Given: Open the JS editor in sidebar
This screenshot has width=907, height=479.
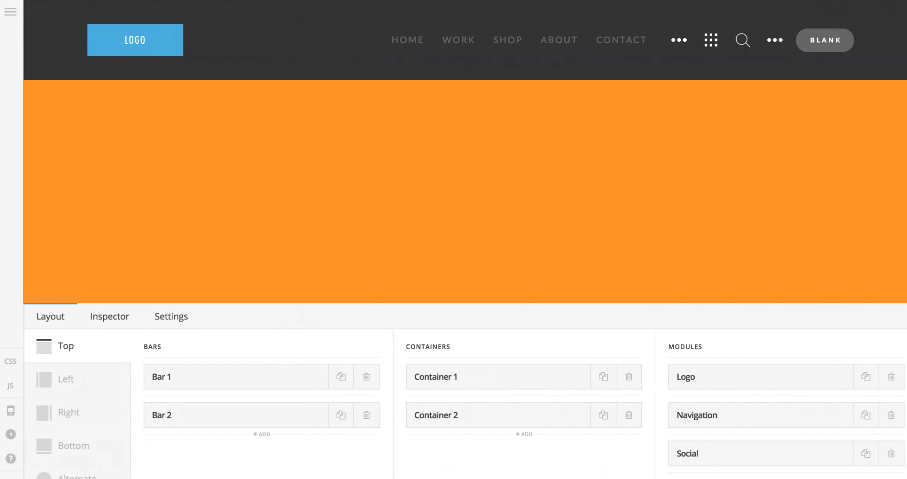Looking at the screenshot, I should (x=10, y=386).
